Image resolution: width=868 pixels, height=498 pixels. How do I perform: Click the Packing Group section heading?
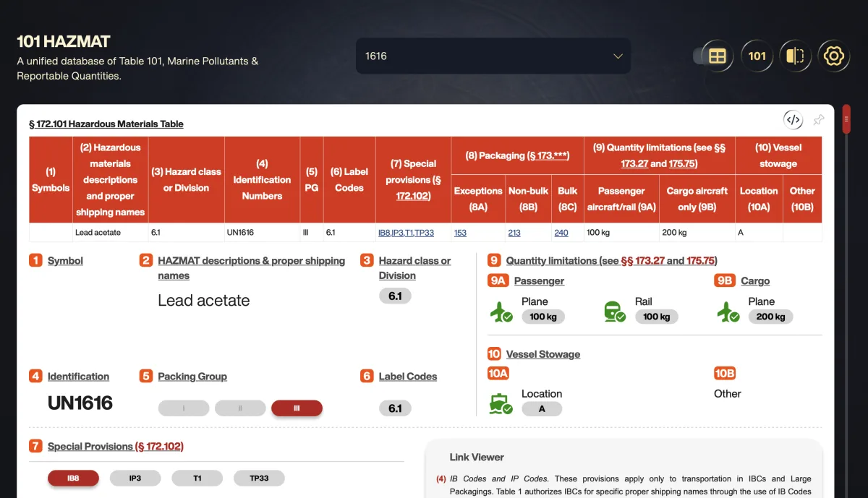point(192,376)
